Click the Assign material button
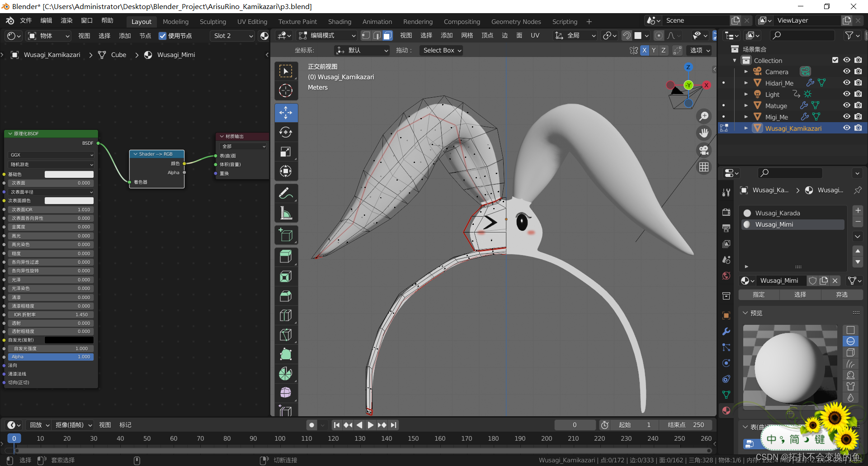The width and height of the screenshot is (868, 466). (759, 295)
